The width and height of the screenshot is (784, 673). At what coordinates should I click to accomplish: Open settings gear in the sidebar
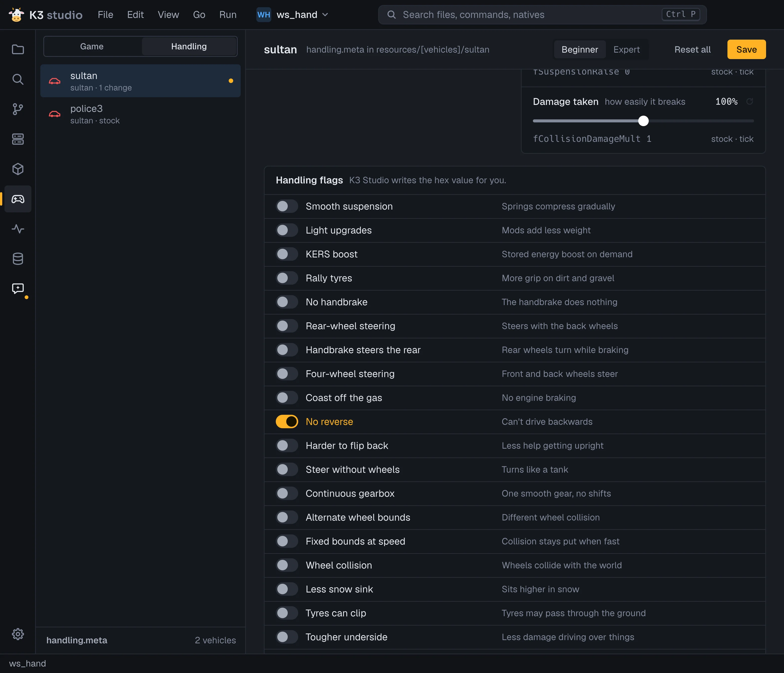pyautogui.click(x=18, y=634)
